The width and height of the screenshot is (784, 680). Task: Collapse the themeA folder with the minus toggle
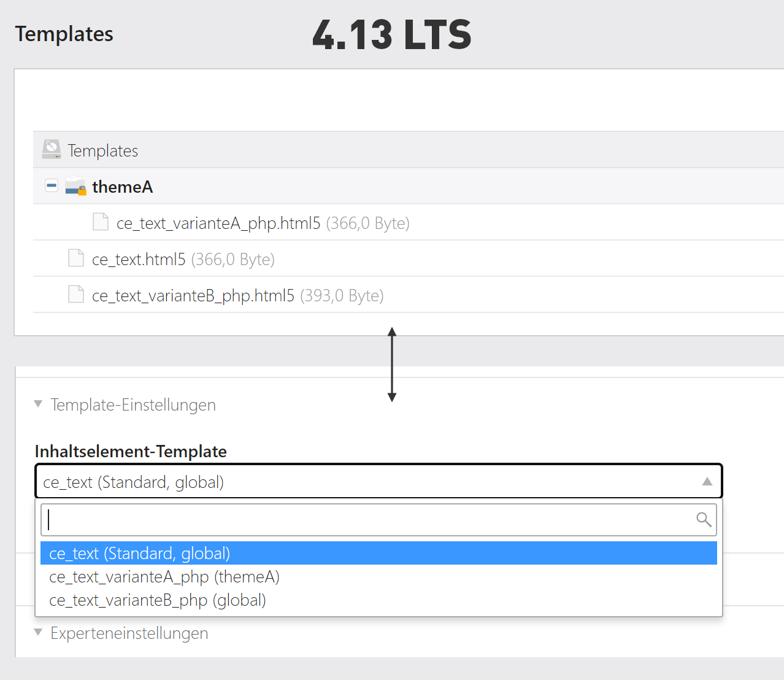point(51,185)
